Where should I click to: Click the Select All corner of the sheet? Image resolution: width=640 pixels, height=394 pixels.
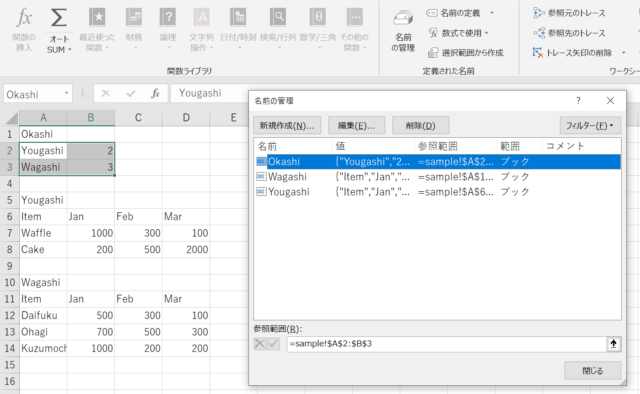coord(10,118)
